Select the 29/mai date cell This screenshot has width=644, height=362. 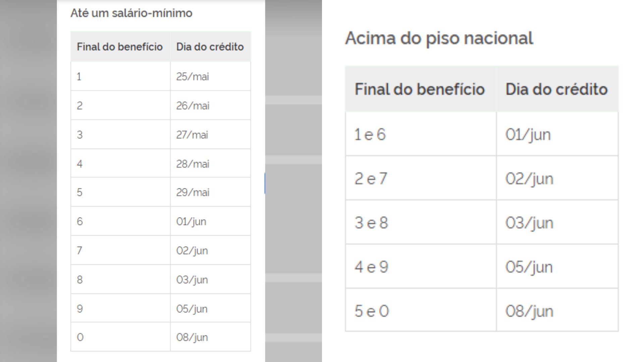tap(193, 192)
